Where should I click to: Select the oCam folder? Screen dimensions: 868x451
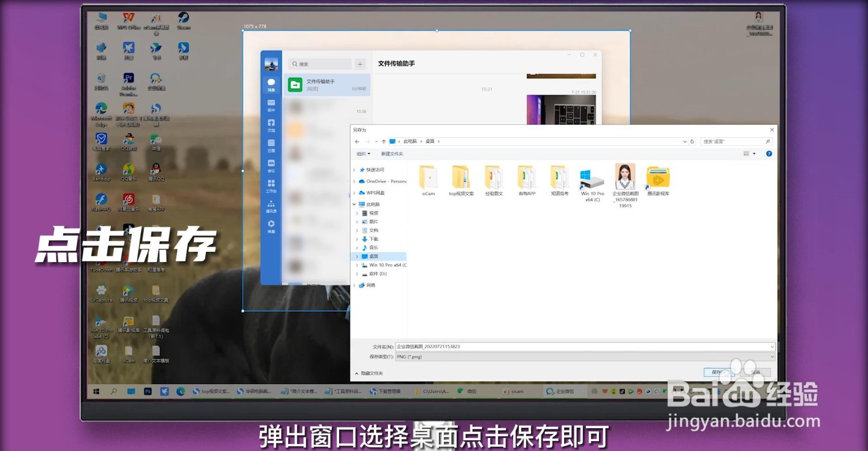[x=429, y=181]
